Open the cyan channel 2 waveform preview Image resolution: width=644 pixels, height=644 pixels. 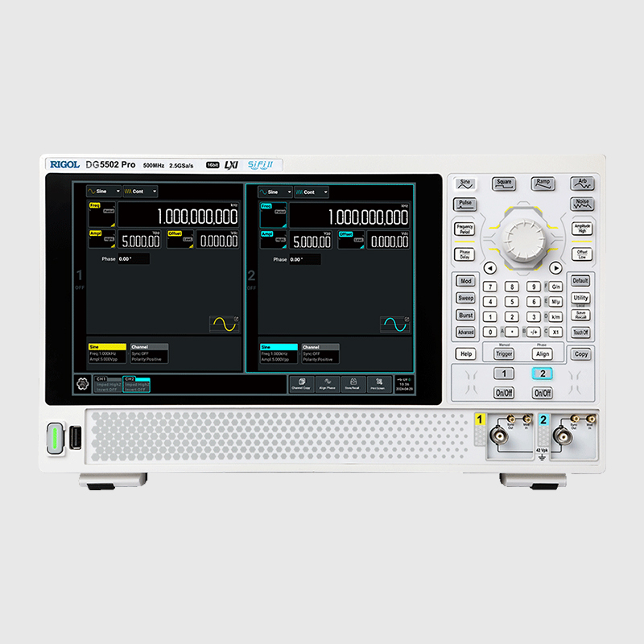pyautogui.click(x=394, y=324)
